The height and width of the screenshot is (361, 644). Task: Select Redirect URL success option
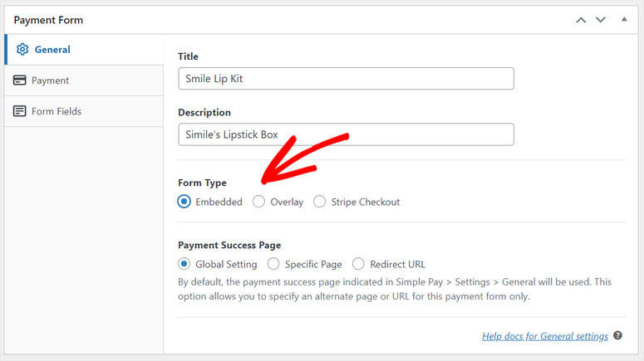[x=358, y=264]
